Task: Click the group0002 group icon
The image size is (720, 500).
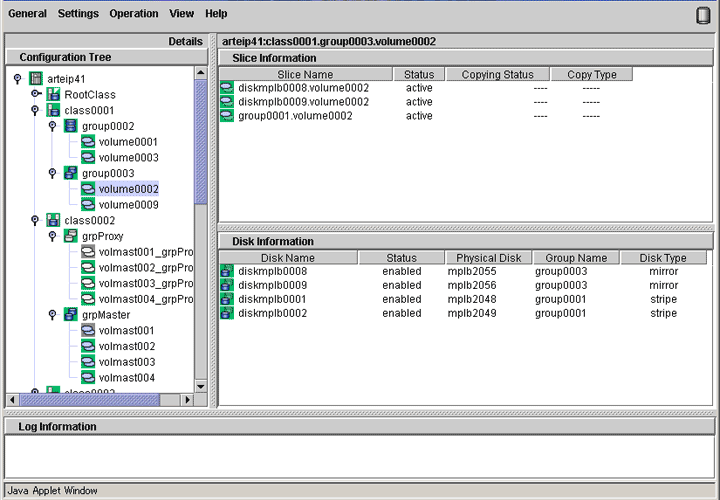Action: coord(71,126)
